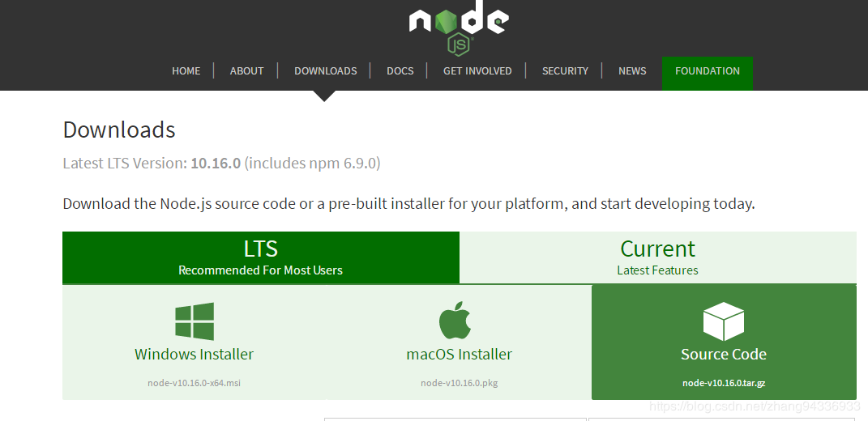Open the DOCS menu item
868x421 pixels.
400,70
